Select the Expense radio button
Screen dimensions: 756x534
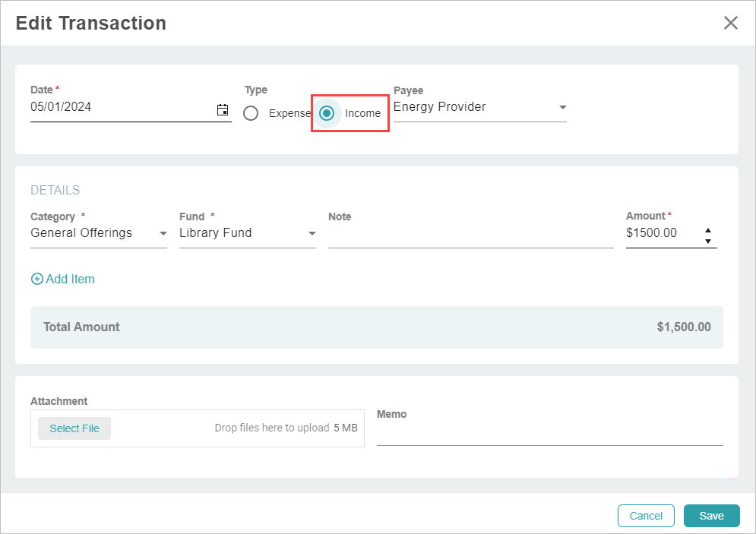coord(251,113)
